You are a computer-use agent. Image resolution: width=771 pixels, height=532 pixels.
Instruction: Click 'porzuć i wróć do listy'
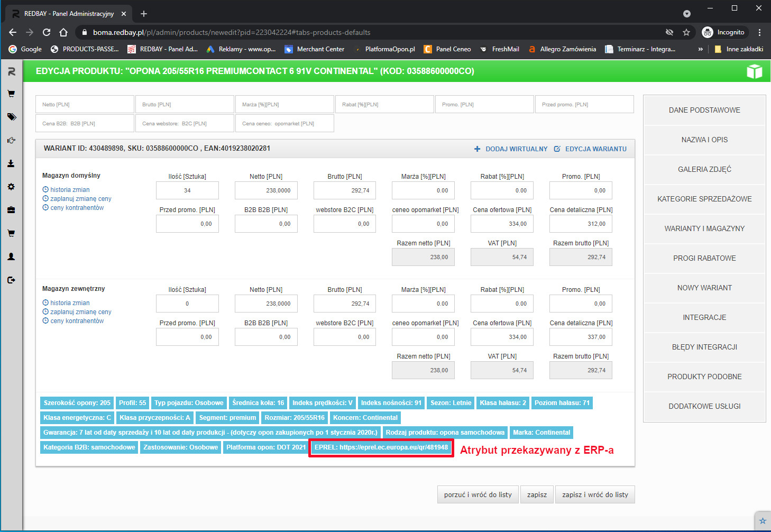[478, 494]
